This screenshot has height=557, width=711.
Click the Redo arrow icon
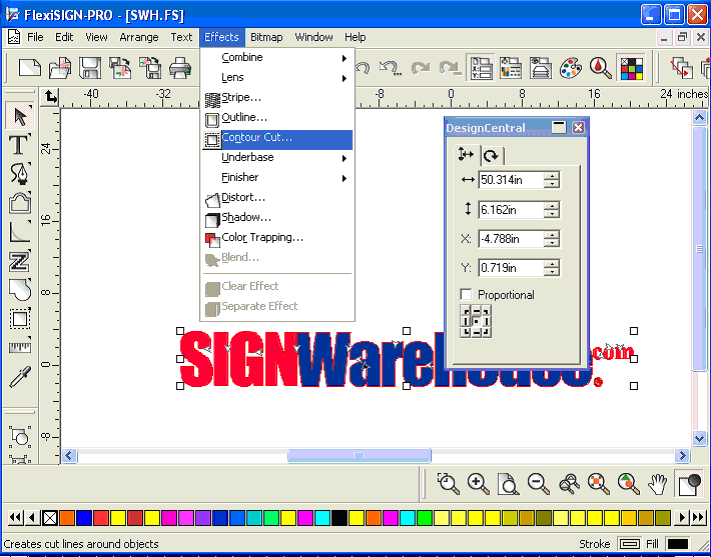[x=421, y=68]
